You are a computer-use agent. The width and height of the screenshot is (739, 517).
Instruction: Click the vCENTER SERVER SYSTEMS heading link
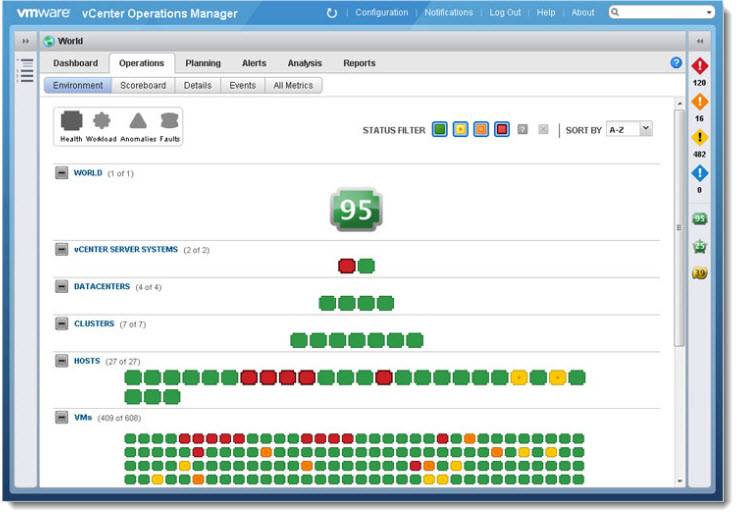(126, 249)
